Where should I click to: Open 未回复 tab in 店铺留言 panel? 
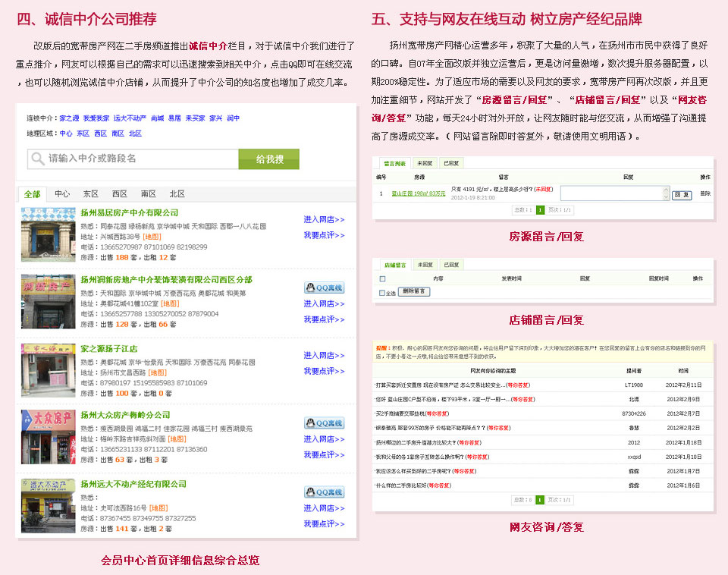click(425, 266)
